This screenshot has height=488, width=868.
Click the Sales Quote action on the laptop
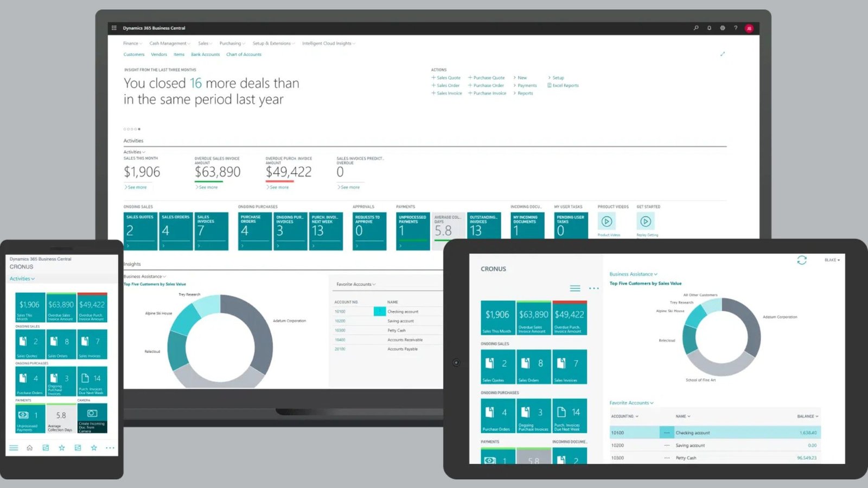(x=446, y=78)
